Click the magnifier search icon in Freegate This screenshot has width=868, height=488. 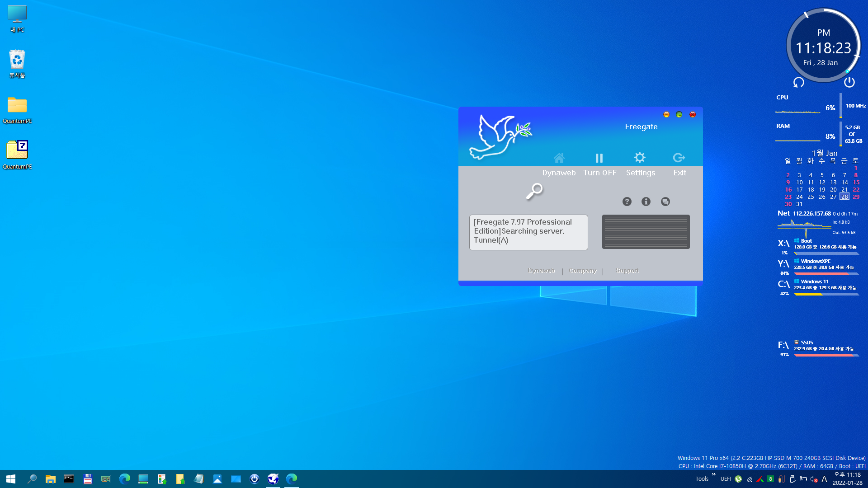[x=534, y=191]
